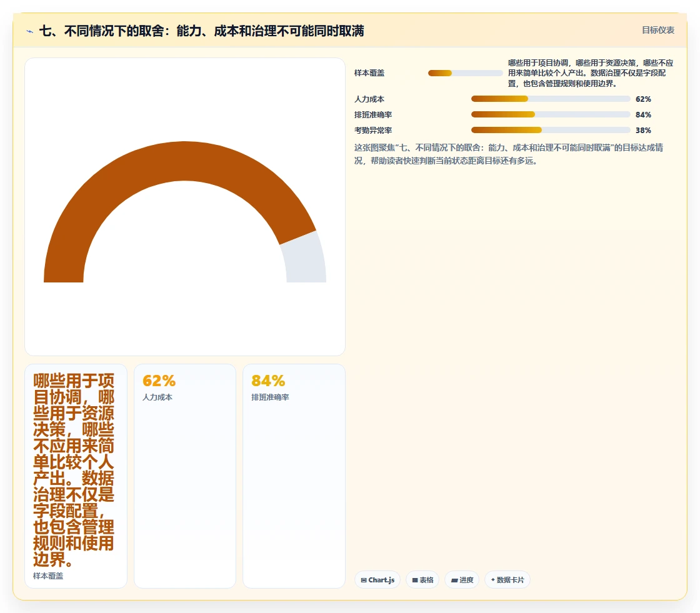Click the 人力成本 label under 62% card

[x=157, y=397]
